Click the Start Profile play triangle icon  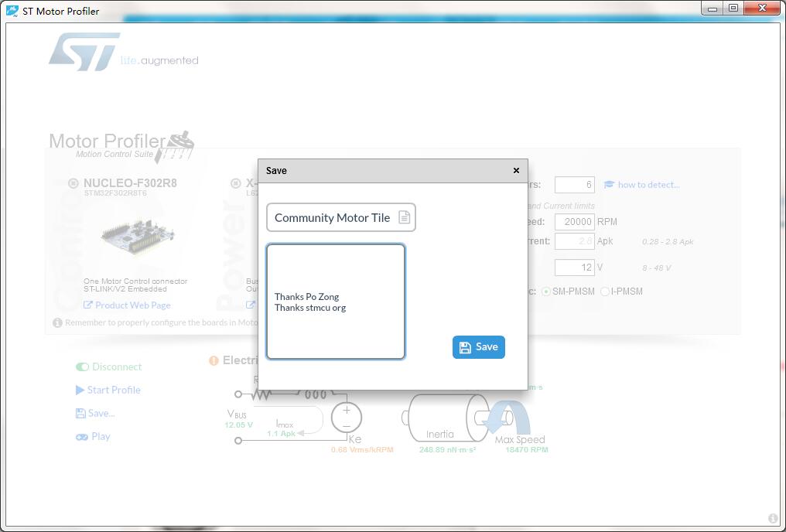click(x=80, y=390)
